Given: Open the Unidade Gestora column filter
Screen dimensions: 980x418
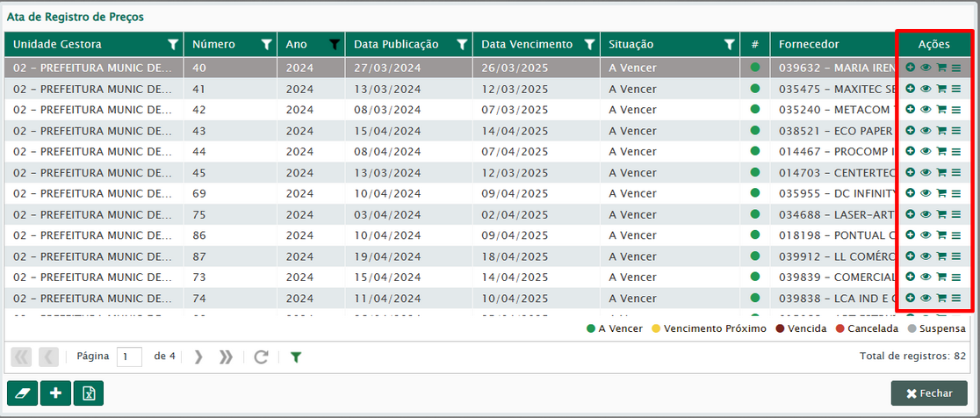Looking at the screenshot, I should [x=173, y=45].
